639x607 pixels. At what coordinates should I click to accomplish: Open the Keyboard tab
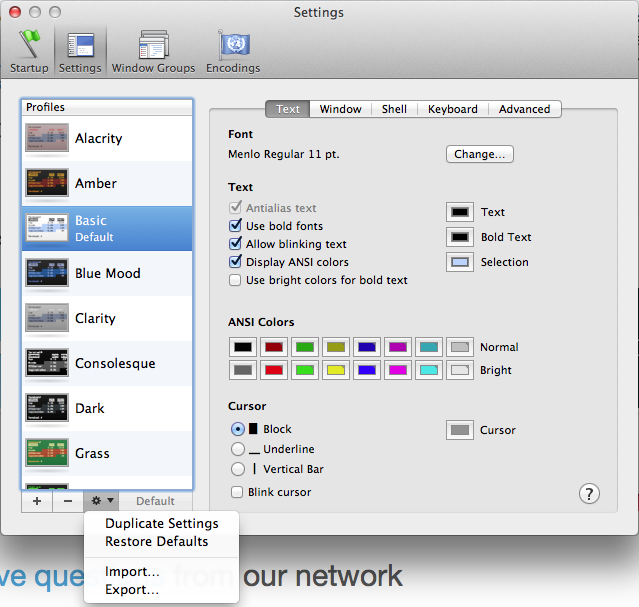pyautogui.click(x=453, y=109)
